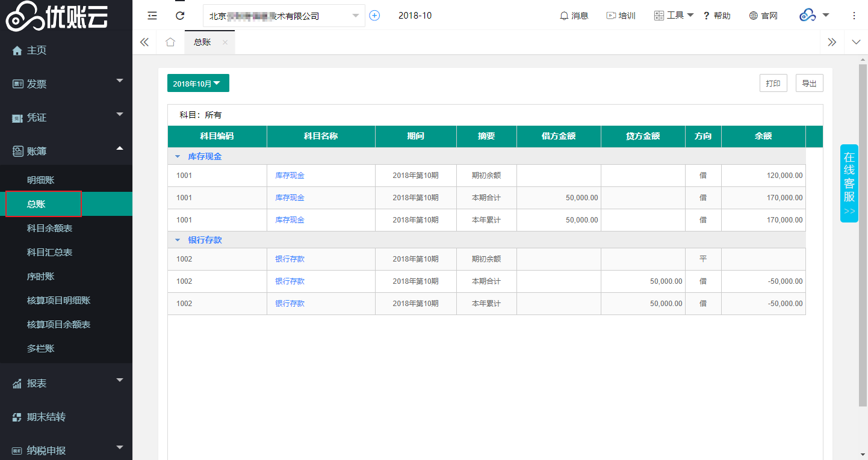Open 库存现金 link in 本年累计 row
The height and width of the screenshot is (460, 868).
click(x=290, y=220)
